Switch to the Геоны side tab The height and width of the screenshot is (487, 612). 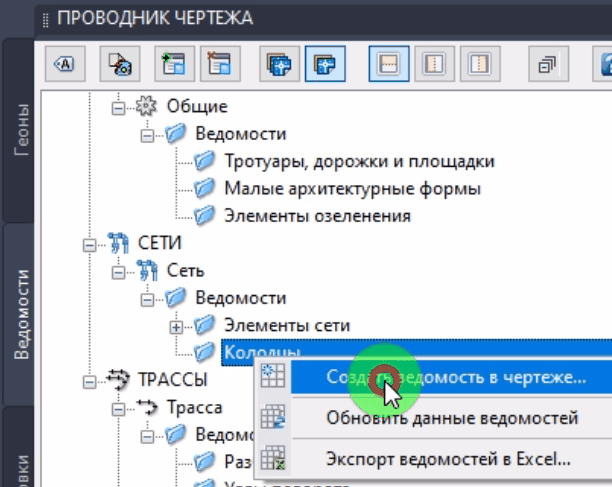[21, 130]
